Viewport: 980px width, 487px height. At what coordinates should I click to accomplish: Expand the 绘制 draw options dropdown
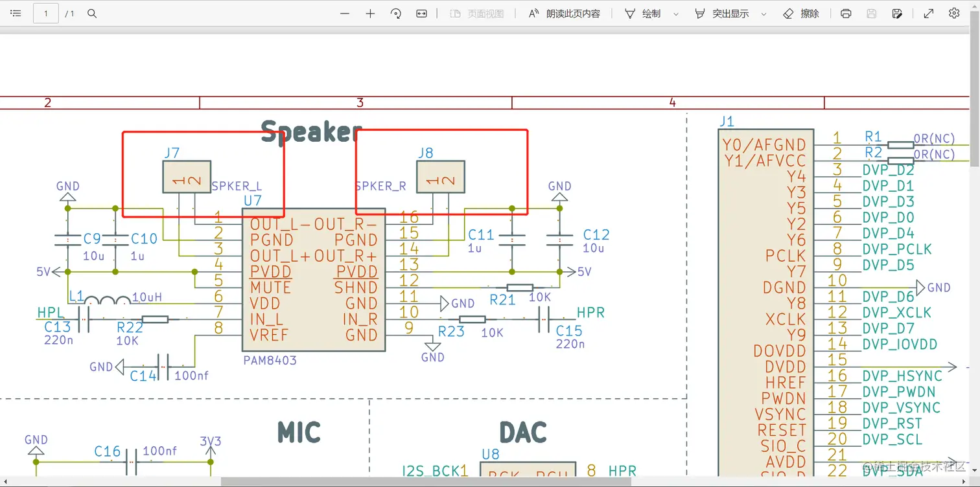pos(676,14)
